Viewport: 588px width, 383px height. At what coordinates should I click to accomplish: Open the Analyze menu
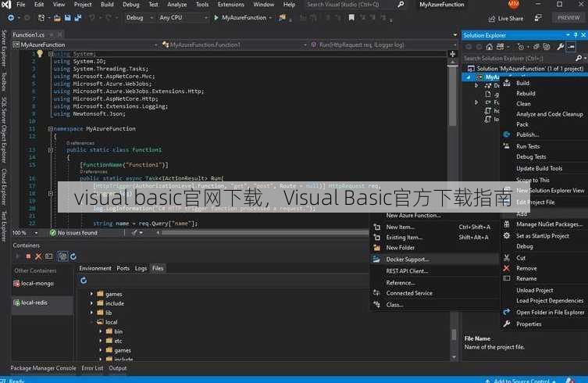[x=176, y=5]
